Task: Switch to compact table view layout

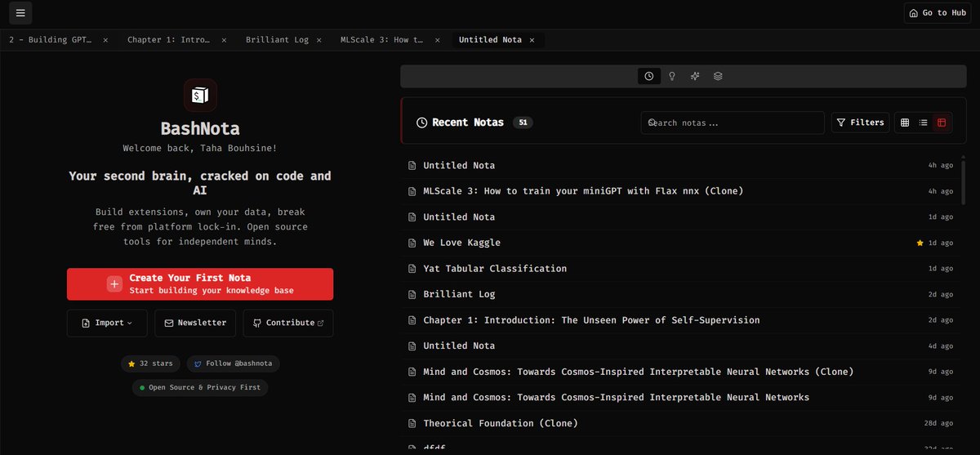Action: tap(942, 123)
